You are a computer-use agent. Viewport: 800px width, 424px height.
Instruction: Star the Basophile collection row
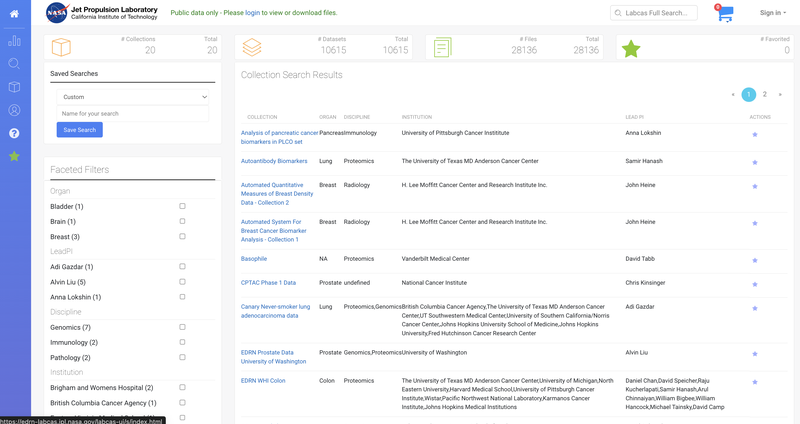[x=755, y=259]
